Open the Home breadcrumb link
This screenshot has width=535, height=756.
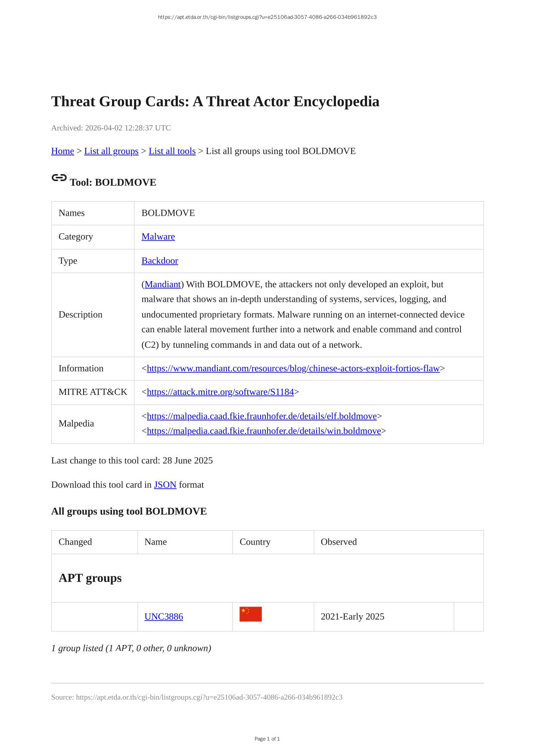pos(62,151)
